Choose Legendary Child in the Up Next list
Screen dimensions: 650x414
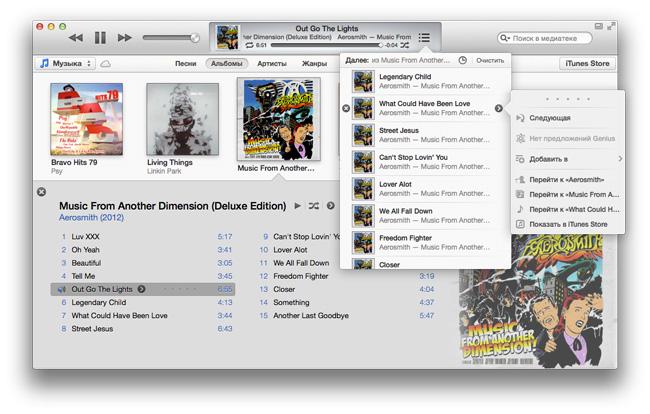(x=425, y=81)
